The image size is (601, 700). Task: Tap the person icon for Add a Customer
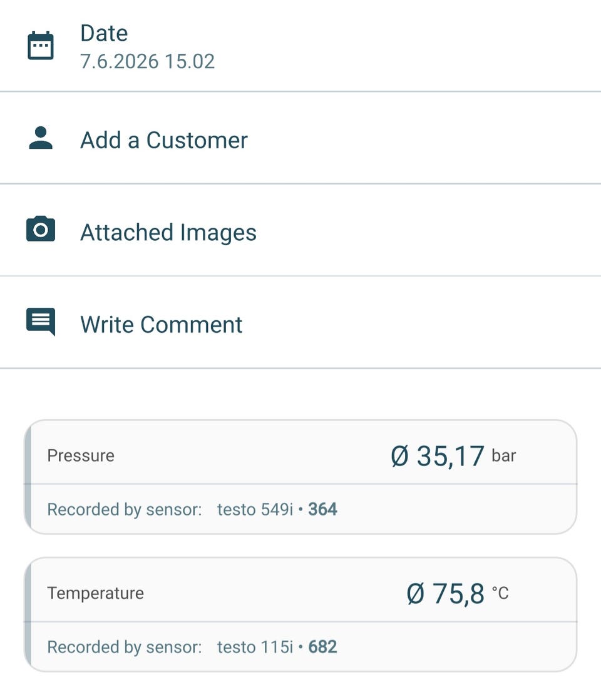[x=41, y=138]
